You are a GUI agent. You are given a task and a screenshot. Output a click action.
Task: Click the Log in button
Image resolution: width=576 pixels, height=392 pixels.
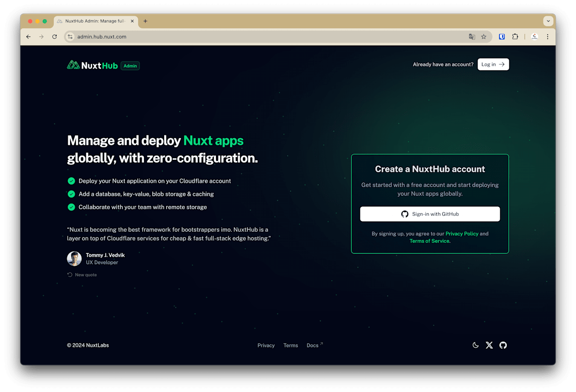(x=493, y=64)
